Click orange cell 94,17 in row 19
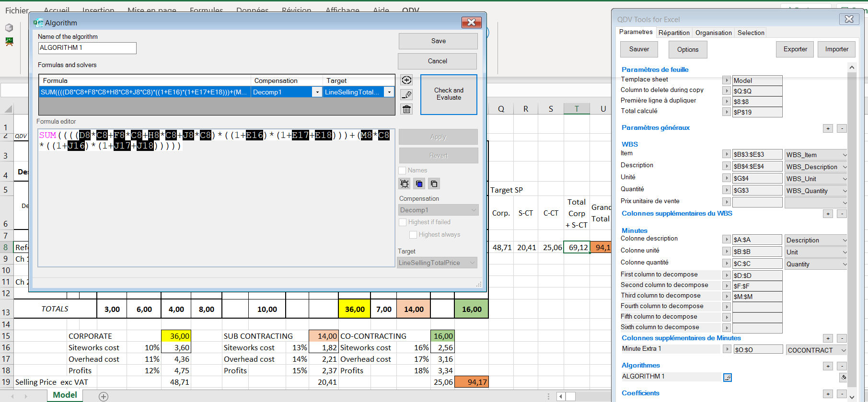Image resolution: width=868 pixels, height=402 pixels. pos(471,382)
